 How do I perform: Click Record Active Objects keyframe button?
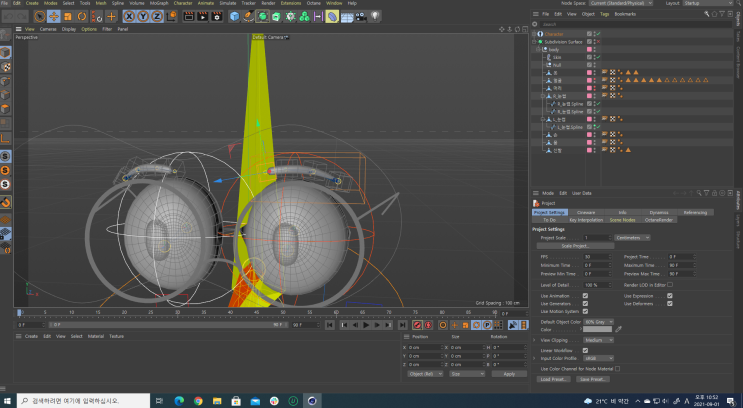417,325
